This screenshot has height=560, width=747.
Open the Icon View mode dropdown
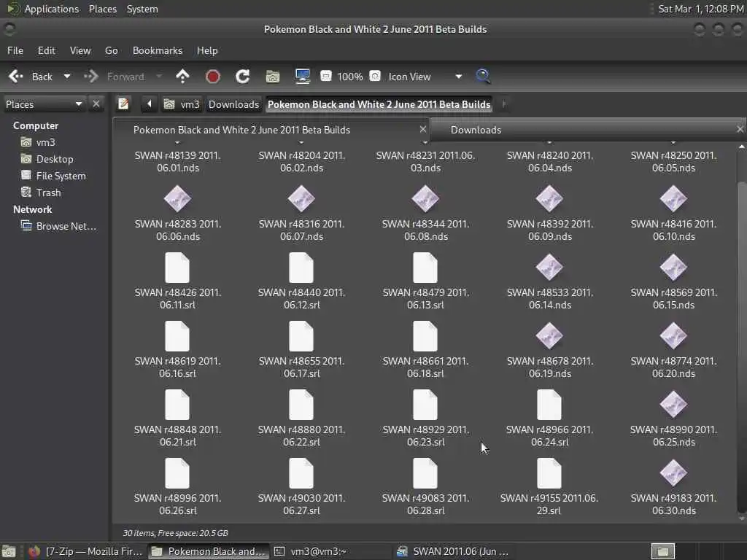(x=425, y=77)
